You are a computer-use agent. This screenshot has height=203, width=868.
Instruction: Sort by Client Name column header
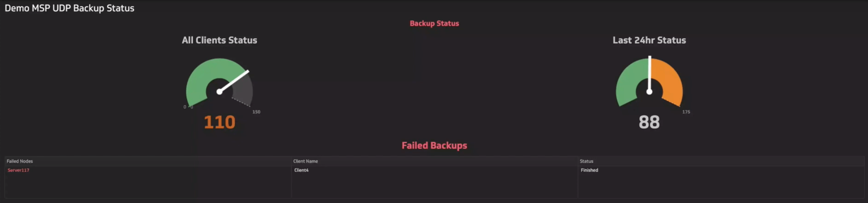[306, 161]
